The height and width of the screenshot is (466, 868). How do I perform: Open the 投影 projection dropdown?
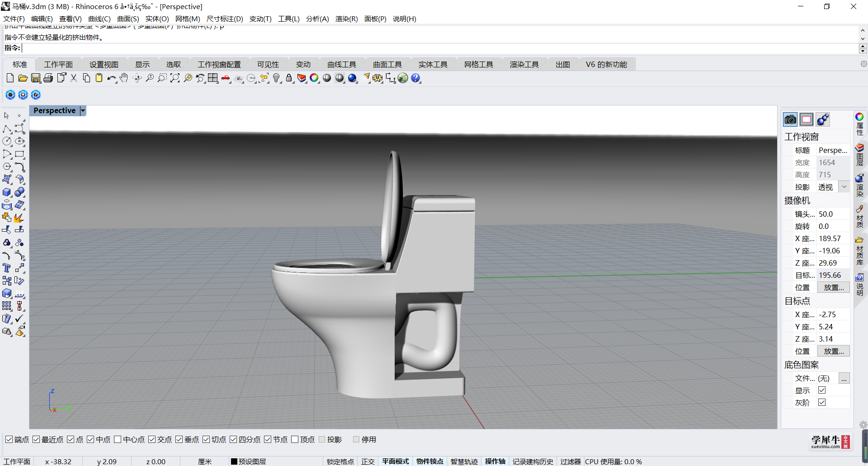pyautogui.click(x=844, y=187)
